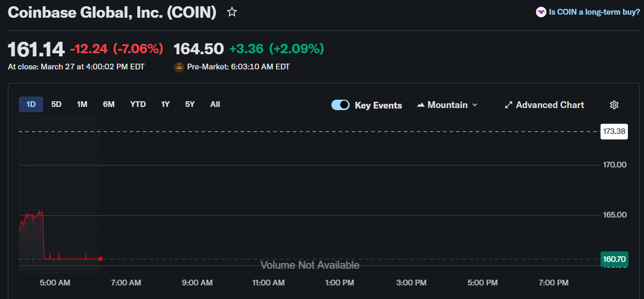Click the 11:00 AM axis label
The height and width of the screenshot is (299, 644).
pyautogui.click(x=268, y=283)
